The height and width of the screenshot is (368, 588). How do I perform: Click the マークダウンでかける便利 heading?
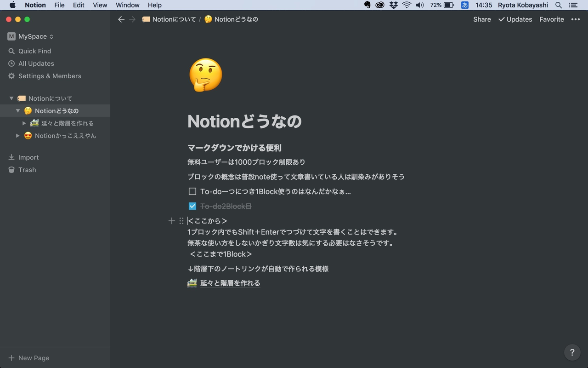point(234,148)
